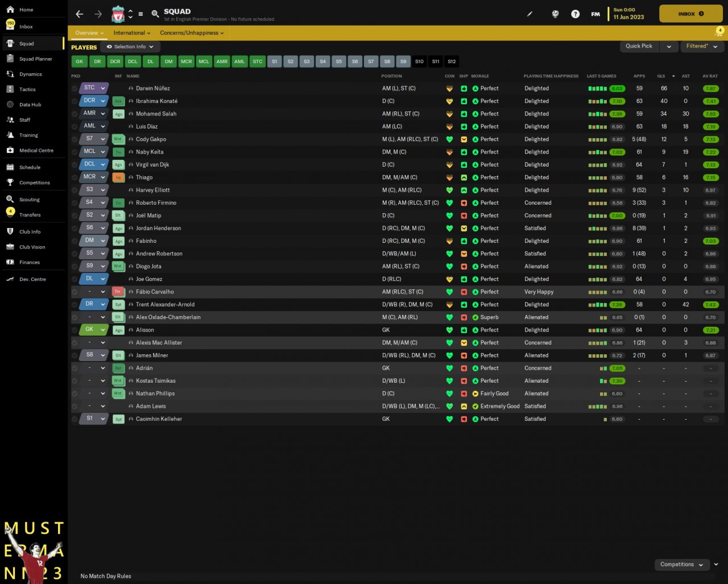Click the yellow INBOX button
The image size is (728, 584).
[x=691, y=14]
